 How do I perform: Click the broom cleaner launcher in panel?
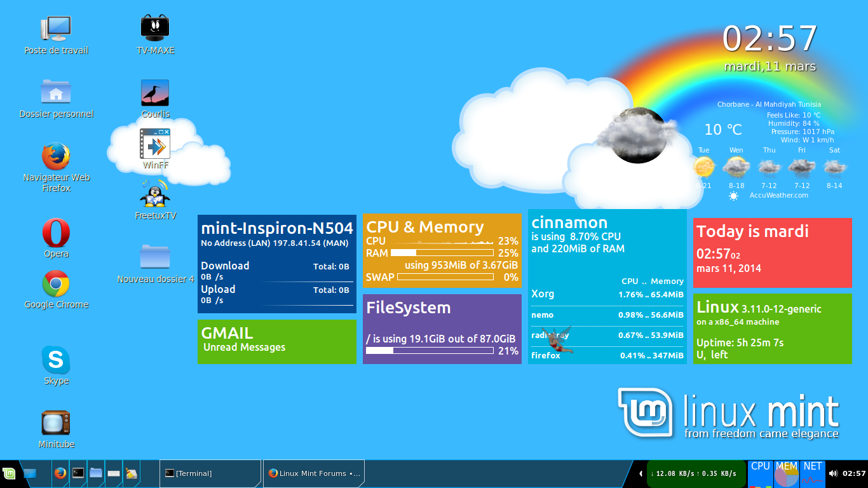[132, 473]
